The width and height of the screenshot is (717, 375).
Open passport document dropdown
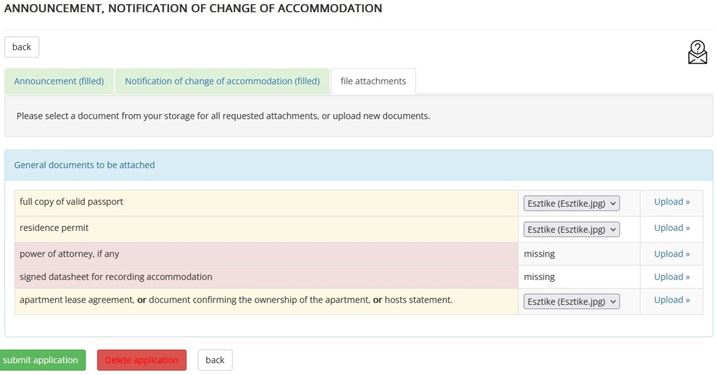572,203
